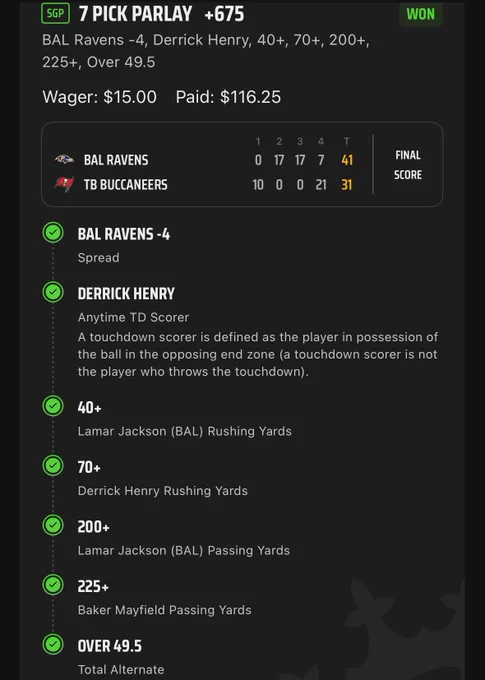Select the Lamar Jackson Rushing Yards leg
Viewport: 485px width, 680px height.
[x=184, y=419]
